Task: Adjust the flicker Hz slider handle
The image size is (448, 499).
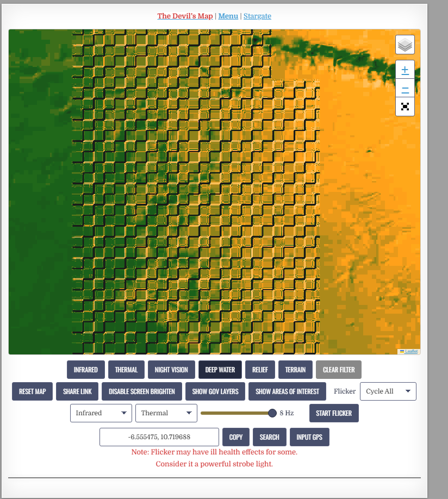Action: pyautogui.click(x=272, y=413)
